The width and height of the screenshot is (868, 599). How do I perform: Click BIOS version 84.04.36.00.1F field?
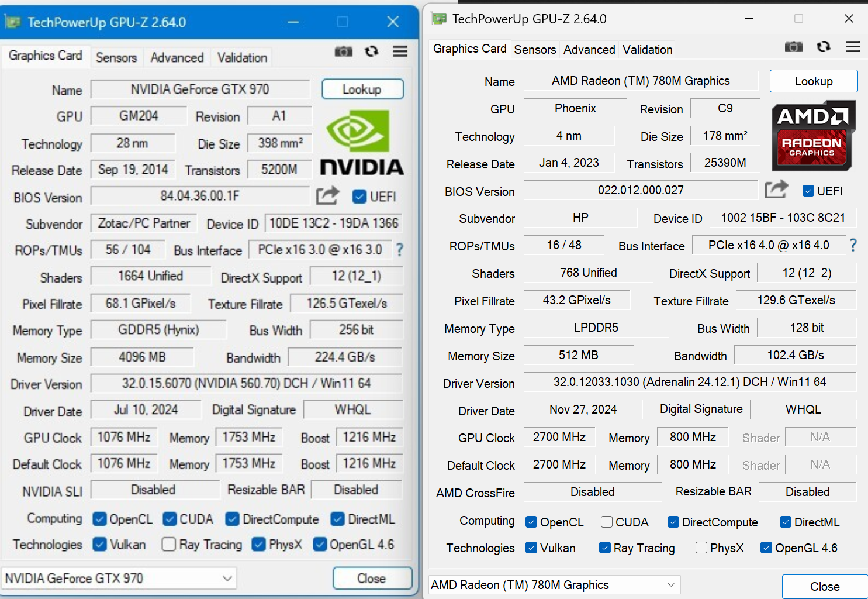coord(200,196)
